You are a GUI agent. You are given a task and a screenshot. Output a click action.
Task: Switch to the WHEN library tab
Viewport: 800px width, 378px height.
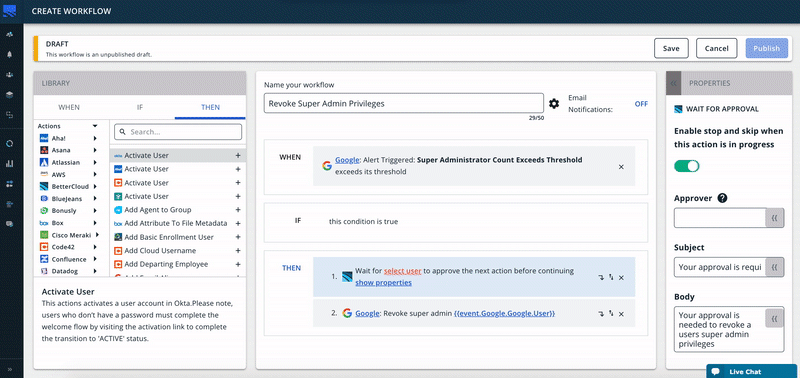69,107
